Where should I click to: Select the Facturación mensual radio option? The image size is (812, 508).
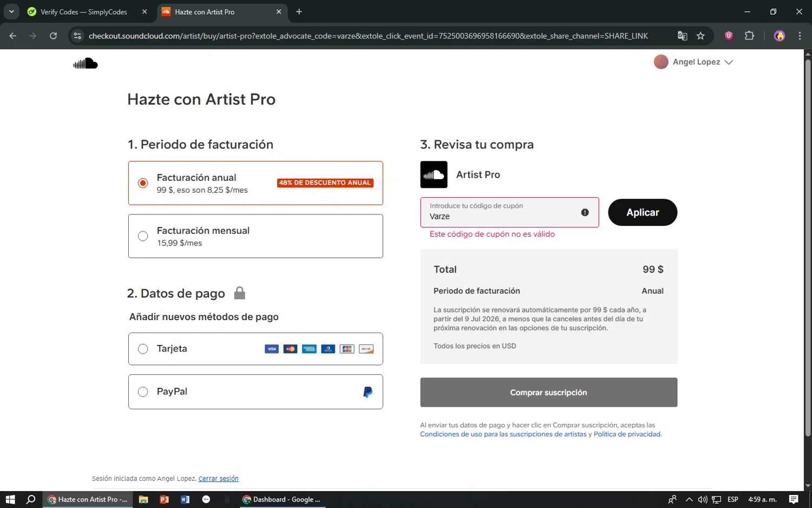pos(143,236)
